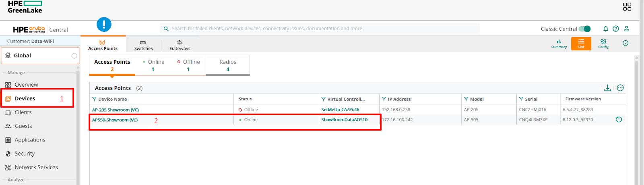Filter by Offline access points
644x185 pixels.
(x=188, y=65)
